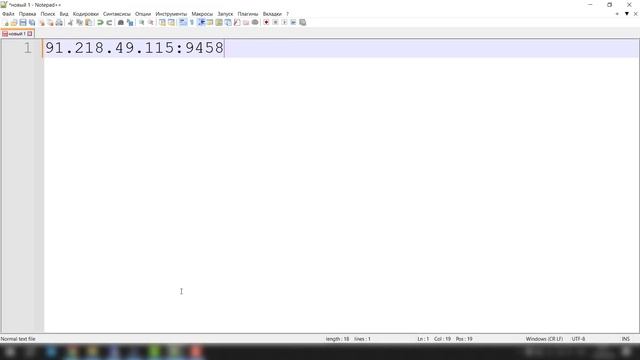The height and width of the screenshot is (360, 640).
Task: Click the Open file toolbar icon
Action: click(x=14, y=22)
